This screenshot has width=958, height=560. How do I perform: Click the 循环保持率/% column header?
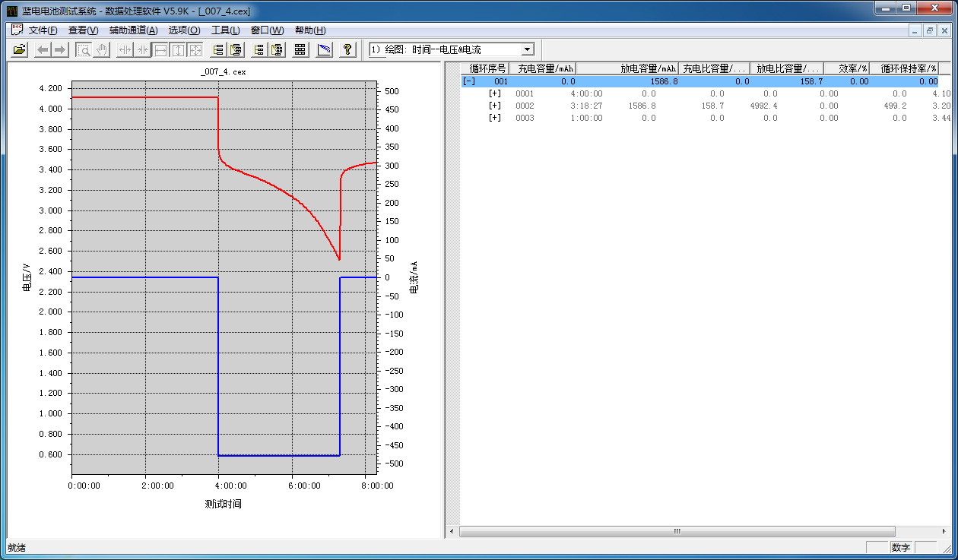pos(903,68)
